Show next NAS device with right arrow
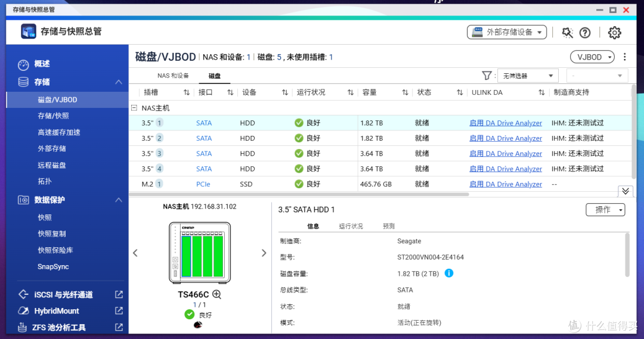 point(264,253)
